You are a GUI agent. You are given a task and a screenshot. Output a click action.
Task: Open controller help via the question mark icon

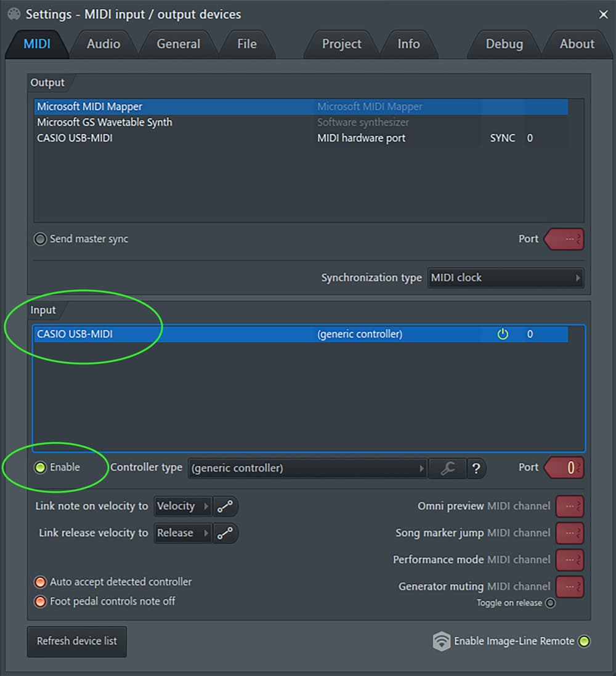click(x=477, y=469)
